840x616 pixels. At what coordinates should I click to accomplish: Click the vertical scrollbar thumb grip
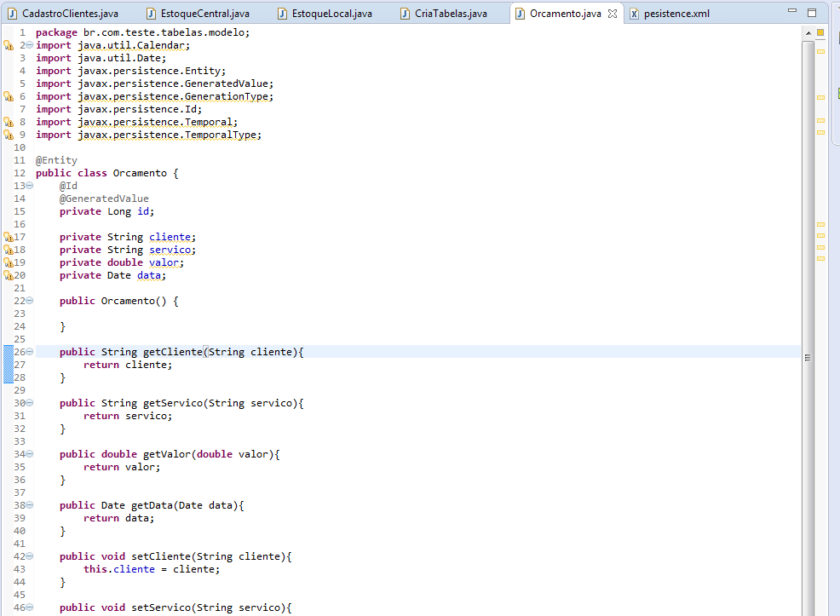coord(808,358)
